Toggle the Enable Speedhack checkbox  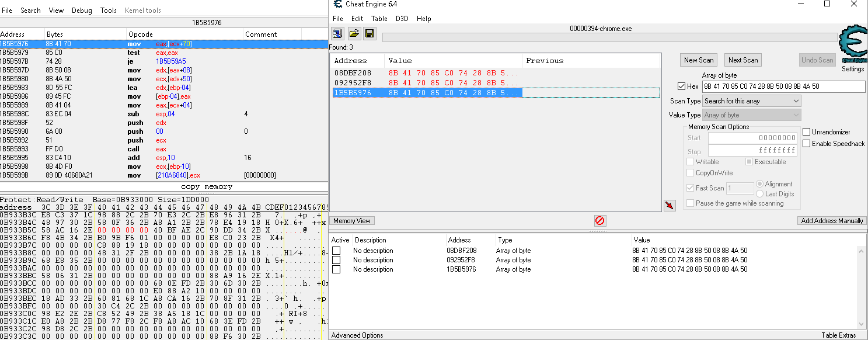[807, 144]
